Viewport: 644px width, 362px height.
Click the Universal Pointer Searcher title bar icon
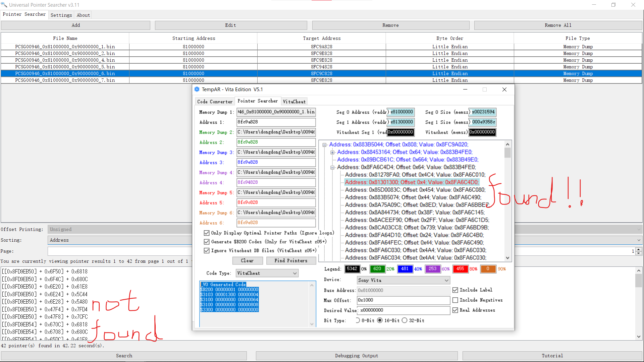point(4,5)
